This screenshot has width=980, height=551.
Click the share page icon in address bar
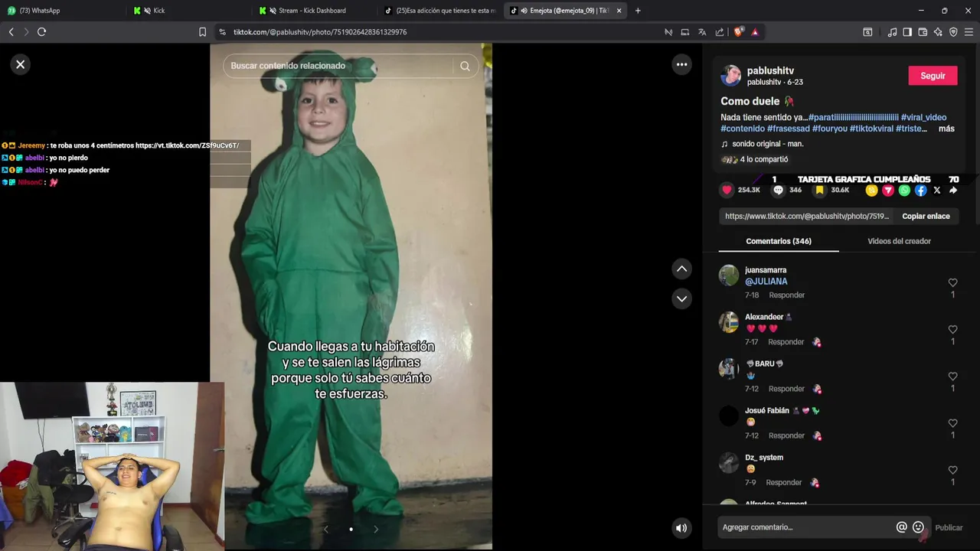click(x=720, y=32)
